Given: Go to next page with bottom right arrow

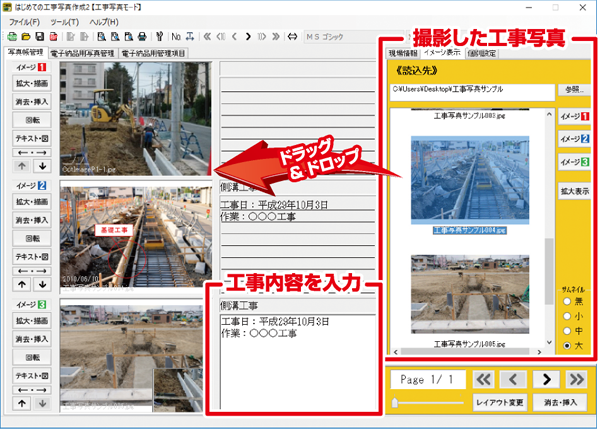Looking at the screenshot, I should click(x=547, y=379).
